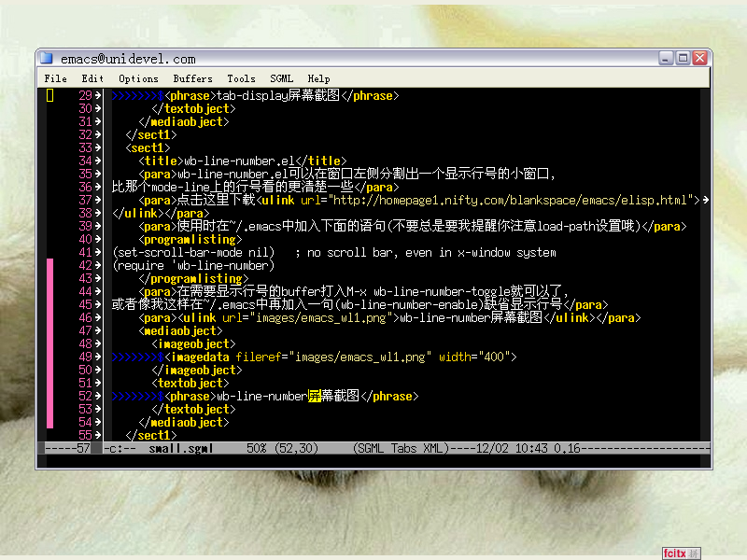Minimize the emacs@unidevel.com window
747x560 pixels.
point(666,58)
